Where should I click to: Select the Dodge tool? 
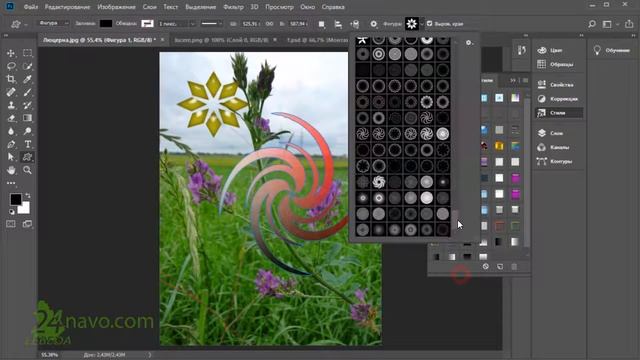coord(27,131)
